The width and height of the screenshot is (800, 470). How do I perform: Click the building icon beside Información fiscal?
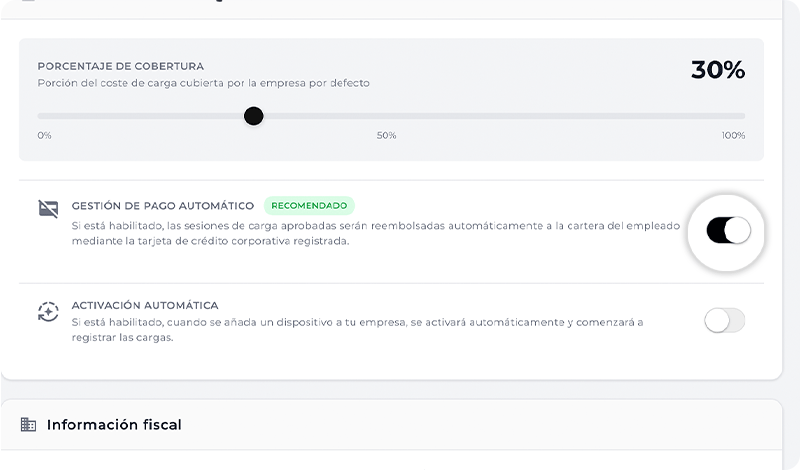(x=28, y=425)
